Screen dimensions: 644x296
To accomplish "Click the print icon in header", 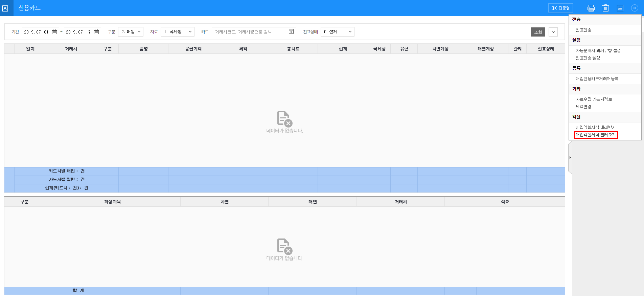I will click(x=591, y=8).
